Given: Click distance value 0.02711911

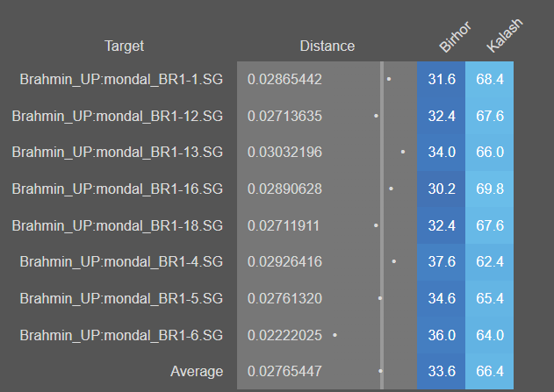Looking at the screenshot, I should click(x=284, y=225).
